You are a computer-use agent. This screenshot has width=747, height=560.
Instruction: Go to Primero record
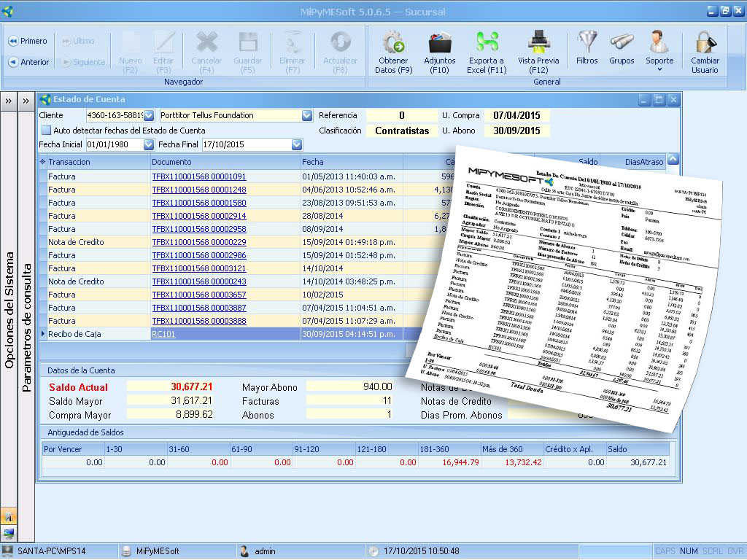pyautogui.click(x=28, y=41)
